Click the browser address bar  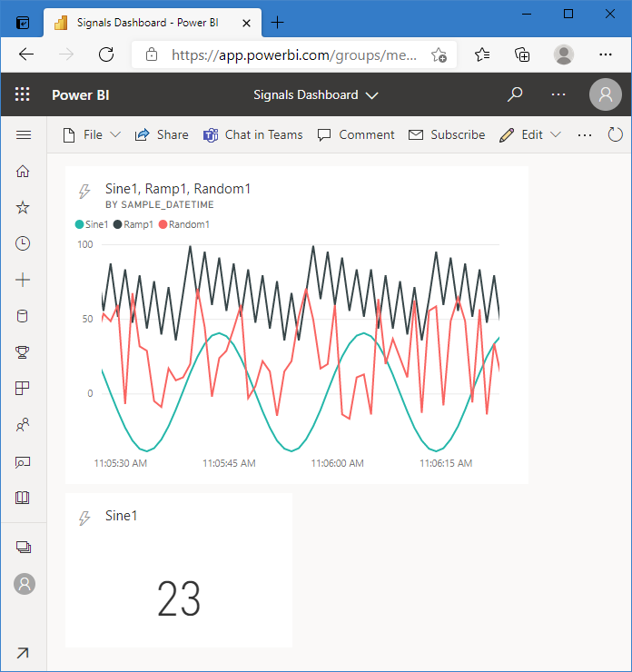(x=294, y=54)
